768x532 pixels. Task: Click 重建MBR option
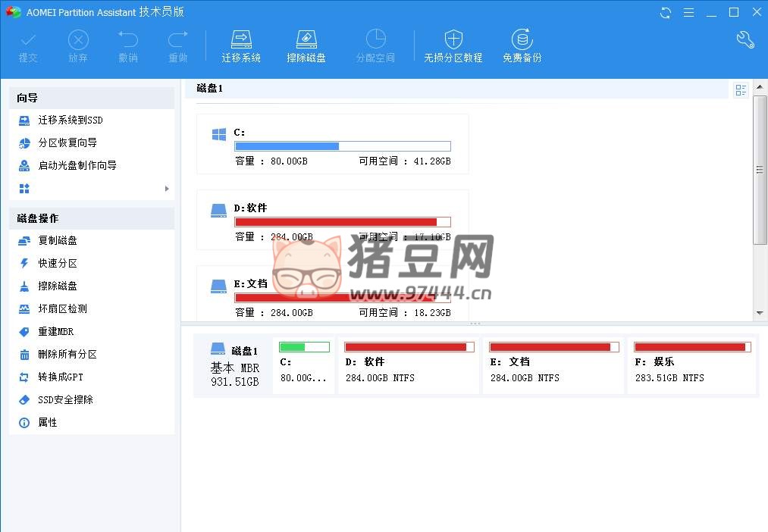(56, 332)
